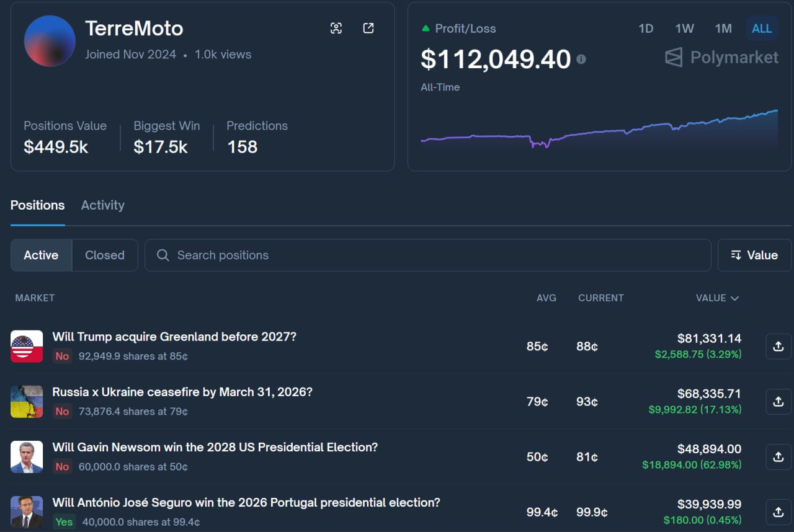Share the António José Seguro position
Viewport: 794px width, 532px height.
(778, 512)
